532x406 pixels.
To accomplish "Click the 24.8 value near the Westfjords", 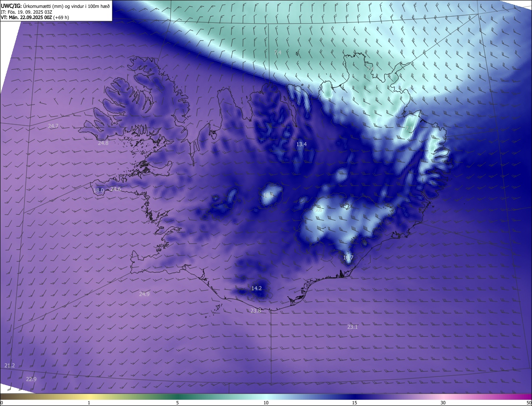I will 103,143.
